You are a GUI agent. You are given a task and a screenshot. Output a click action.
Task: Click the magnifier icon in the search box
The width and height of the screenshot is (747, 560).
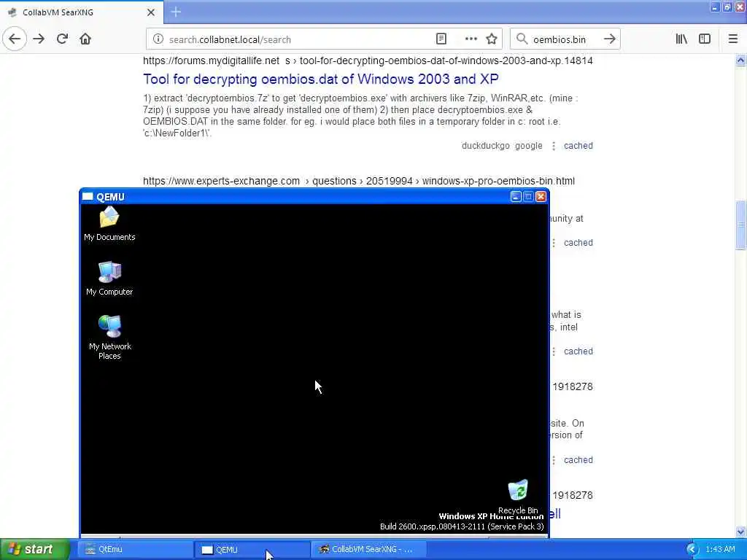click(522, 39)
